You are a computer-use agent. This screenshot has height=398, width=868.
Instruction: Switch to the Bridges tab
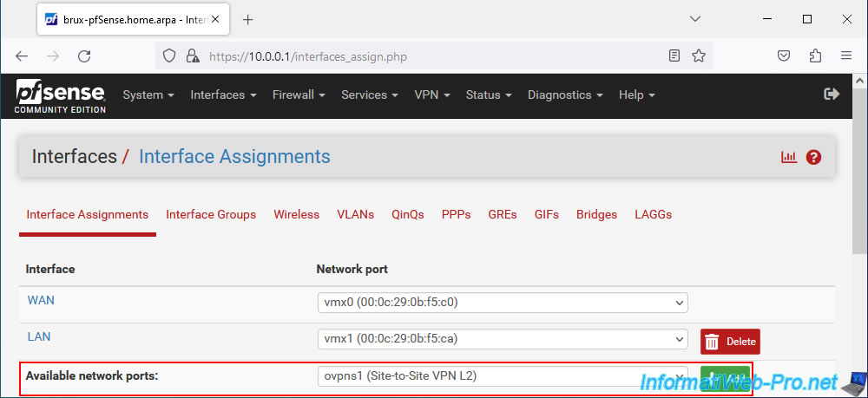597,214
